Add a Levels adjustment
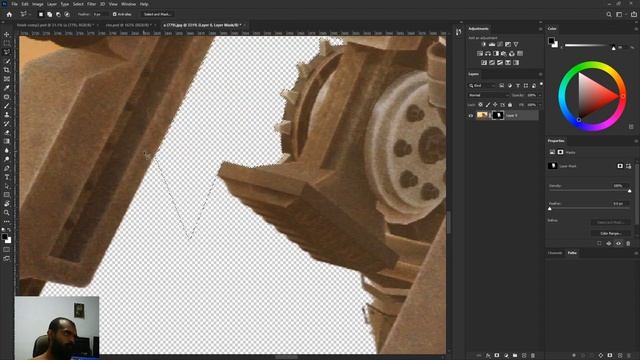This screenshot has width=640, height=360. tap(492, 44)
